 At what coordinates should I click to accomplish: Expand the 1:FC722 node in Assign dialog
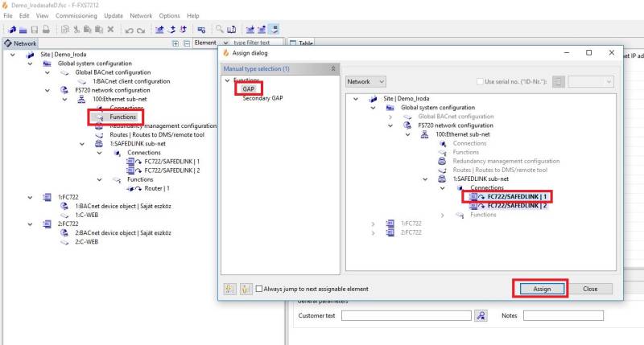point(373,223)
